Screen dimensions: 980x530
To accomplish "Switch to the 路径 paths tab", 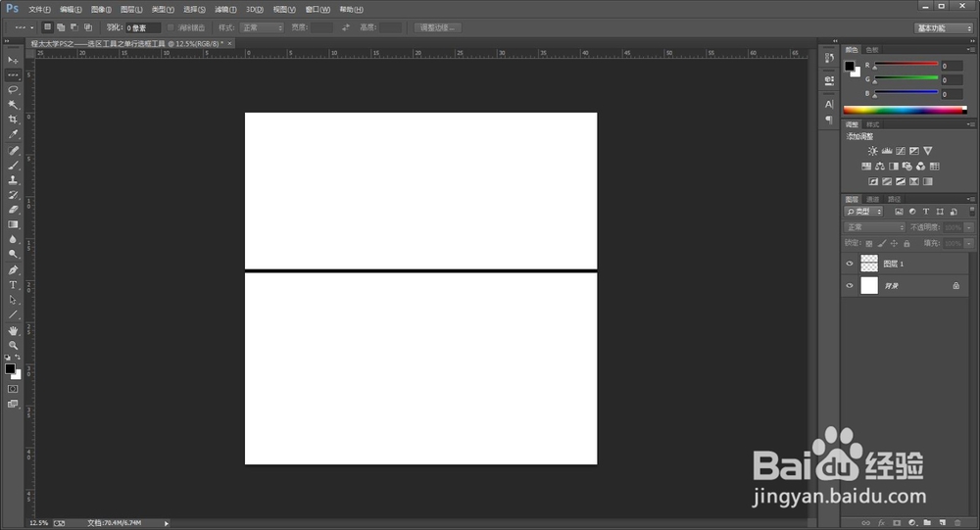I will (895, 200).
